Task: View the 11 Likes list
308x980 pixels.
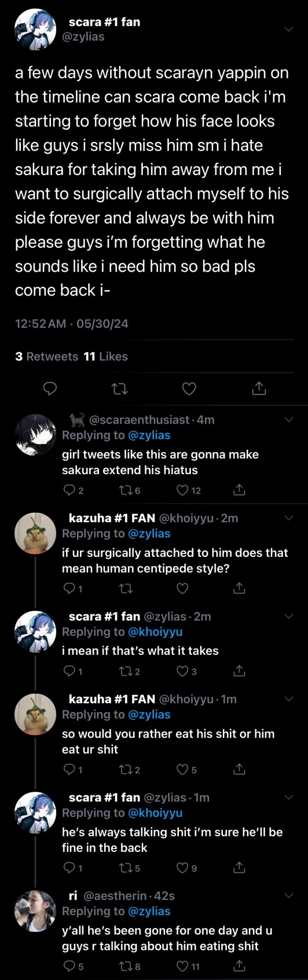Action: point(106,356)
